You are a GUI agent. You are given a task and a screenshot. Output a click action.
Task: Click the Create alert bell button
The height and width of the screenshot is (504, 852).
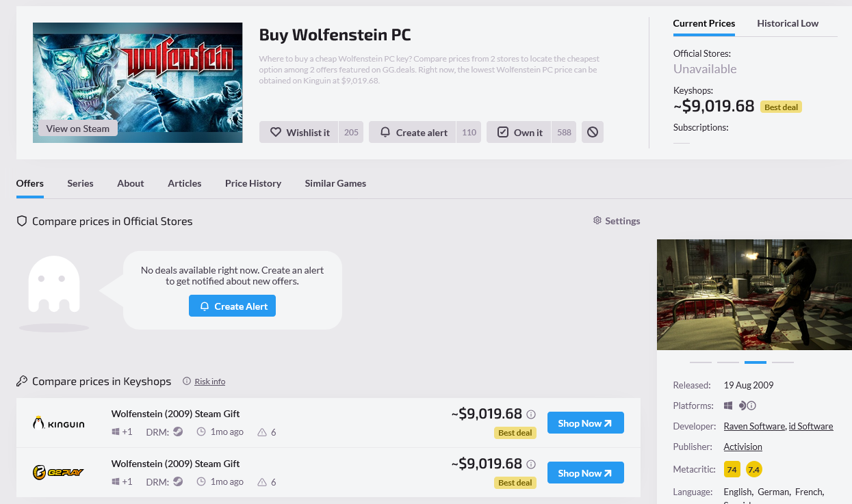[413, 132]
